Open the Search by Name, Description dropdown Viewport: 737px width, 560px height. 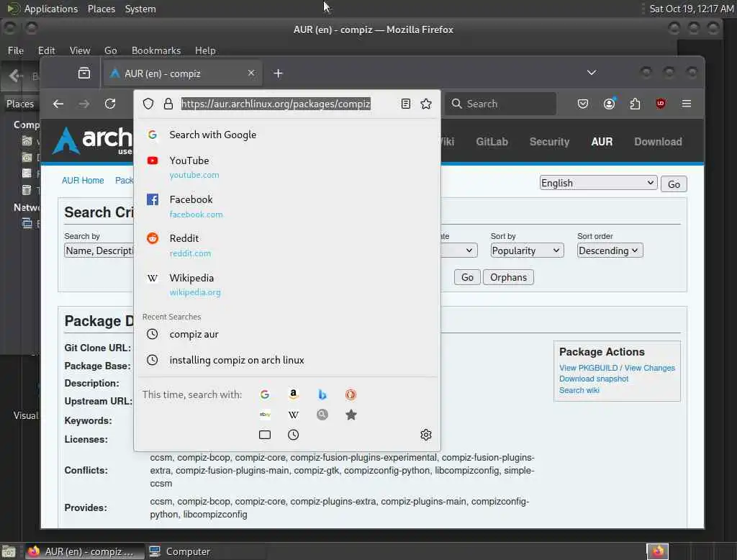coord(99,250)
